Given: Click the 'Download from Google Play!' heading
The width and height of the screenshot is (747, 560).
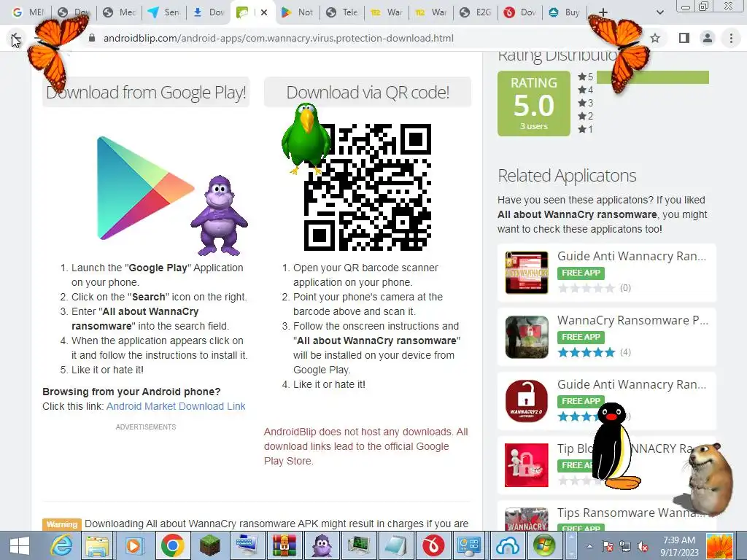Looking at the screenshot, I should click(146, 92).
